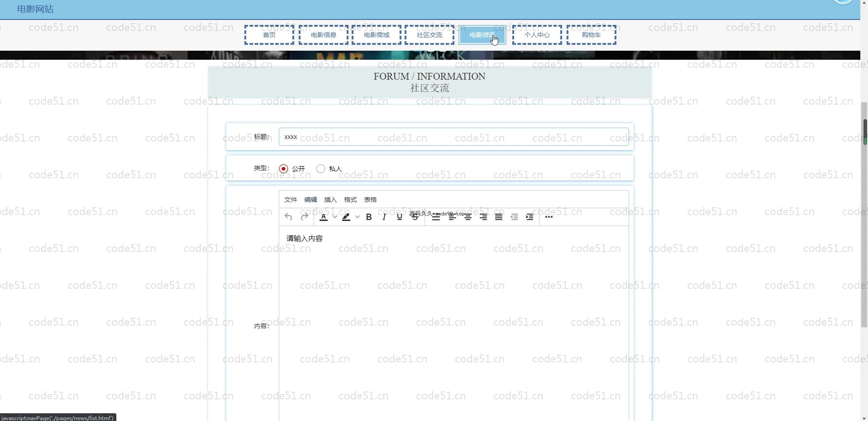Click the redo arrow in editor toolbar

[304, 217]
